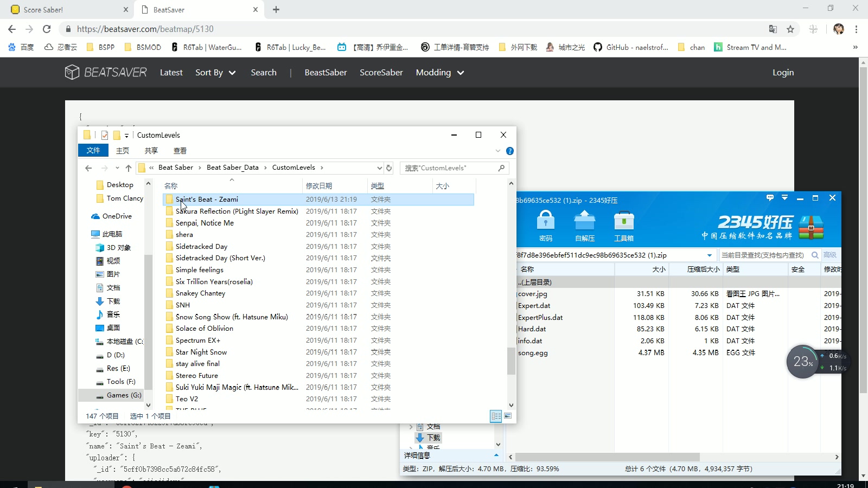The width and height of the screenshot is (868, 488).
Task: Click Beat Saber_Data in the breadcrumb path
Action: point(233,168)
